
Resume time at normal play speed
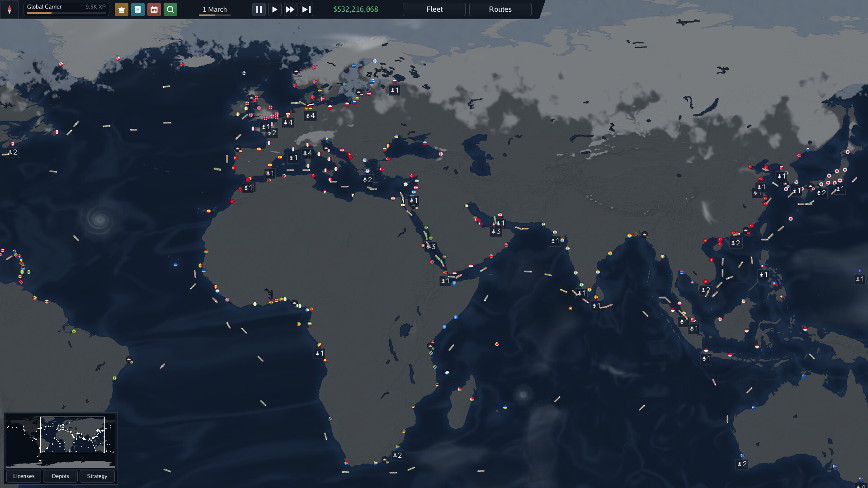(274, 9)
